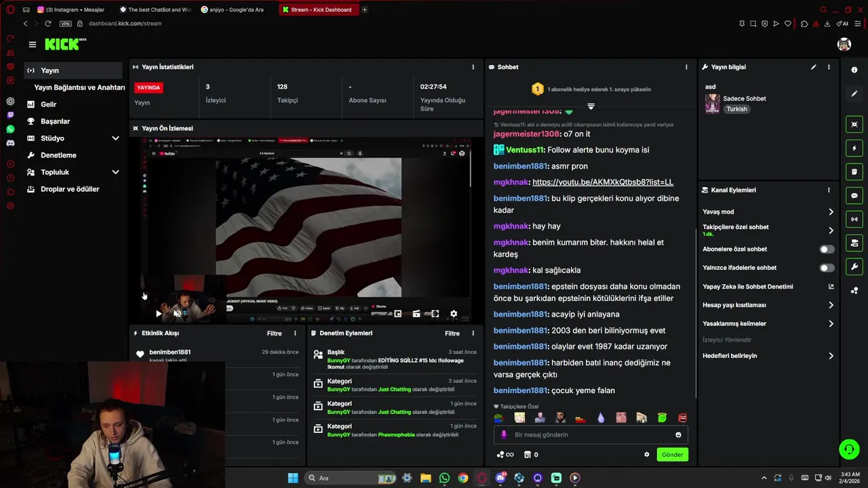Open emoji picker in chat input
The height and width of the screenshot is (488, 868).
678,434
